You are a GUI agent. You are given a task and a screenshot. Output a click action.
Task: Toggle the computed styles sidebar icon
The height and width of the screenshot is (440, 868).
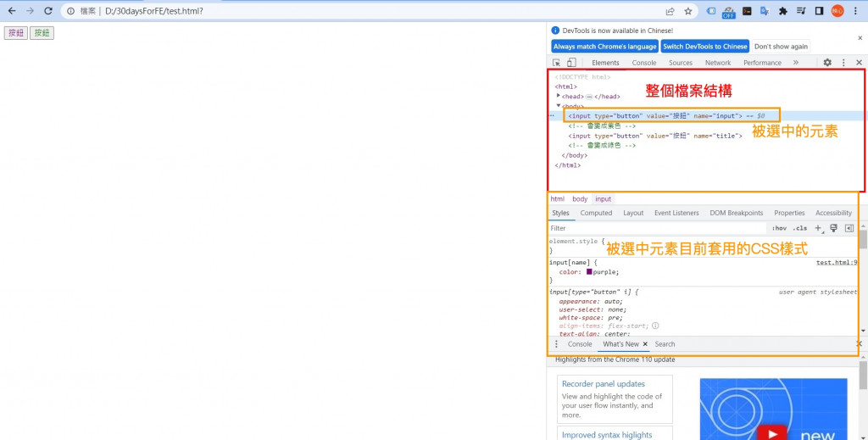click(849, 228)
